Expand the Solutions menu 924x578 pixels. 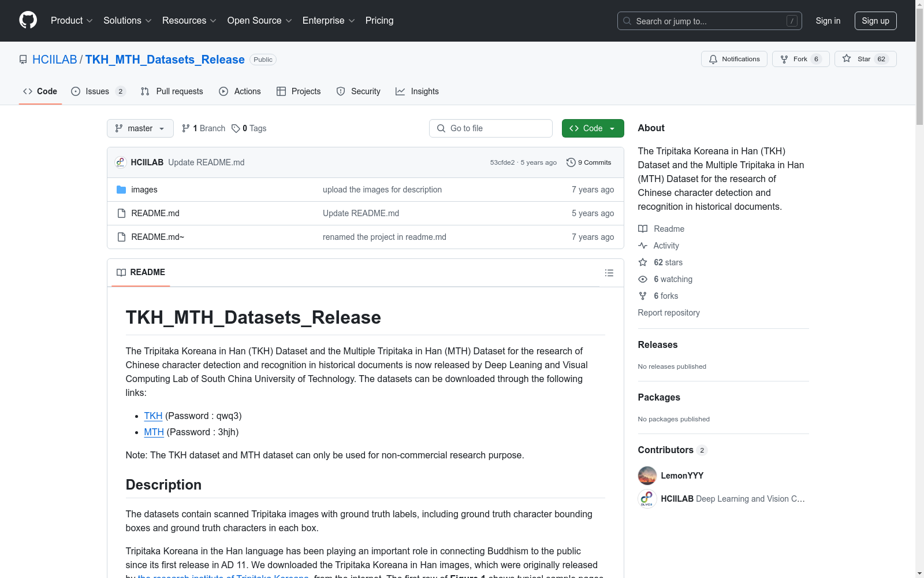[x=128, y=21]
